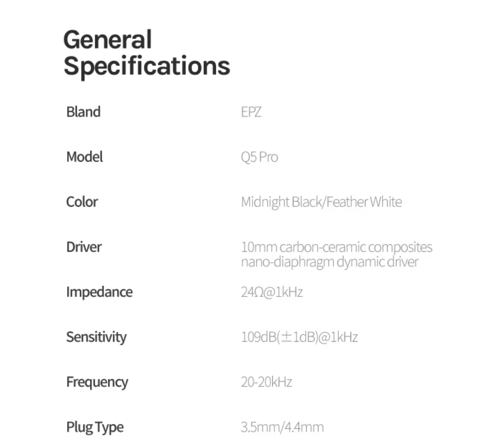The image size is (504, 448).
Task: Click the "Color" row label
Action: click(82, 202)
